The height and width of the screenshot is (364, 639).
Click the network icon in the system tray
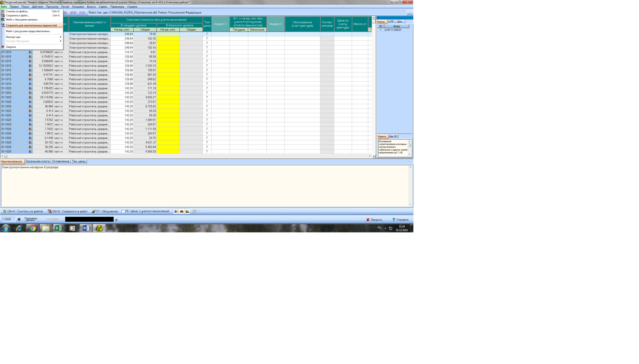[x=391, y=228]
